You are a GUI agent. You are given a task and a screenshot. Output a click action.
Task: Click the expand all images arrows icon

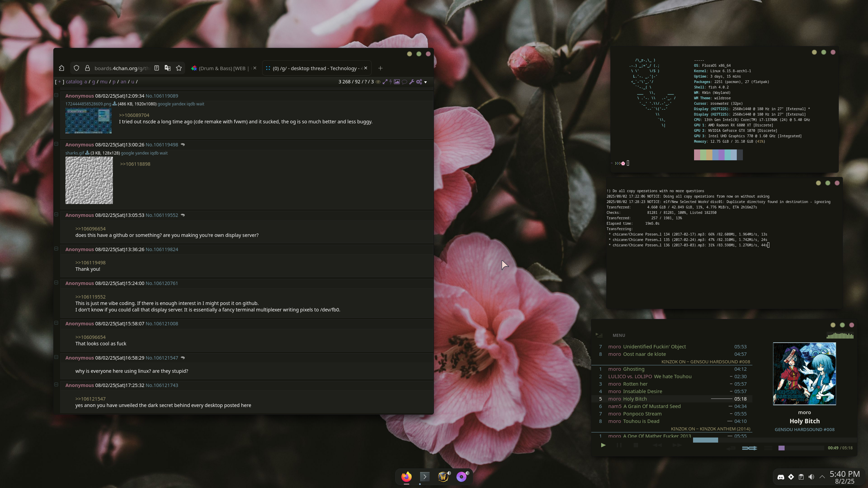[385, 82]
